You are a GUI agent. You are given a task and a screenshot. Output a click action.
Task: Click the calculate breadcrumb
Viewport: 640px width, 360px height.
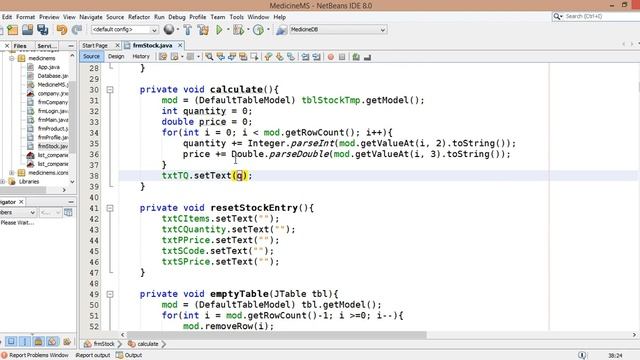coord(143,344)
